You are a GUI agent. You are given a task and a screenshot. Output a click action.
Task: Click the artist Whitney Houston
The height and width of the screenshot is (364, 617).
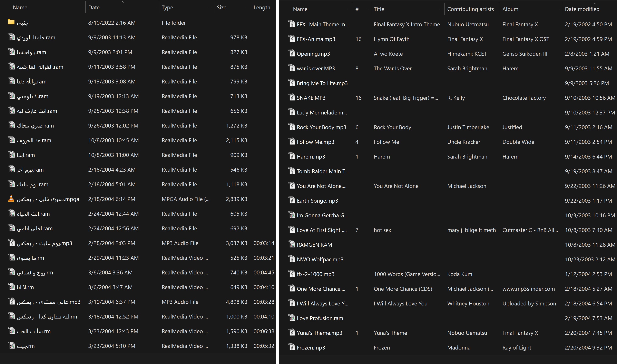click(468, 303)
